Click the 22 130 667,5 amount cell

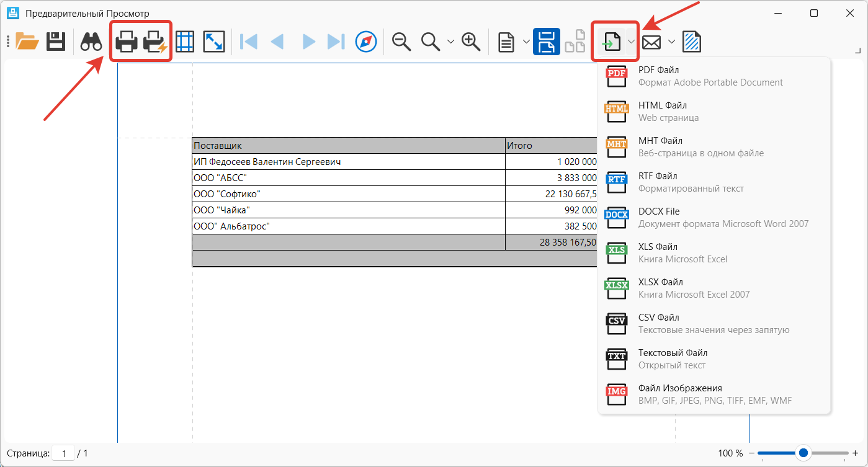(x=551, y=194)
